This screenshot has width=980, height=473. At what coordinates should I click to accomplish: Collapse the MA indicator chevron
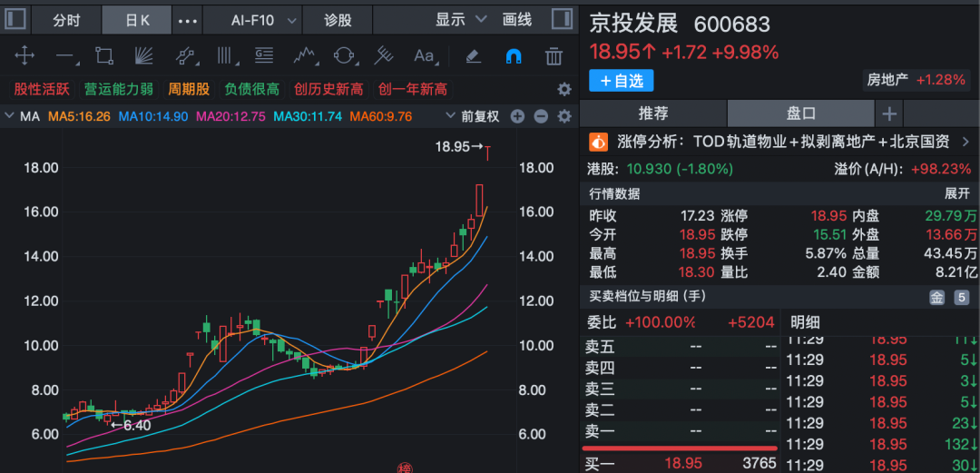pyautogui.click(x=9, y=115)
